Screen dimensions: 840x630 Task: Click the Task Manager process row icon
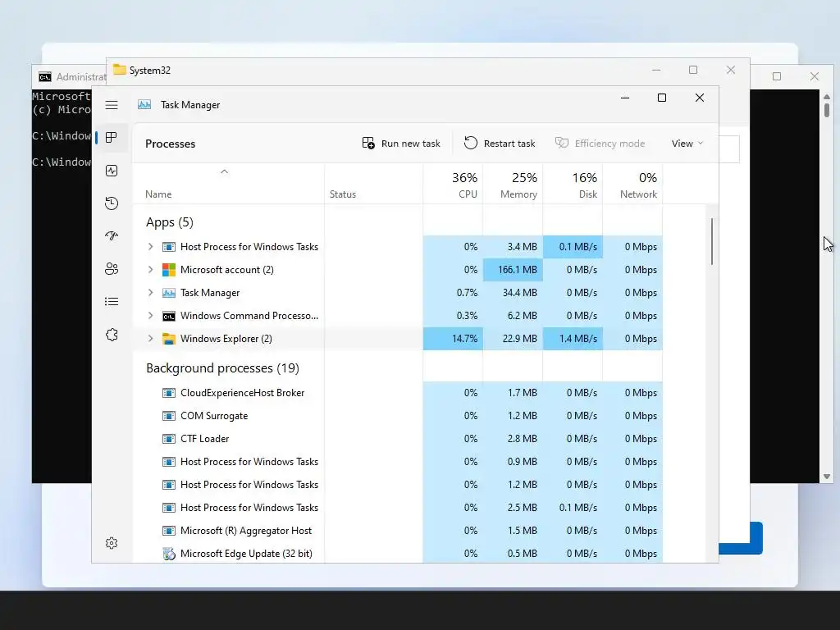[169, 293]
